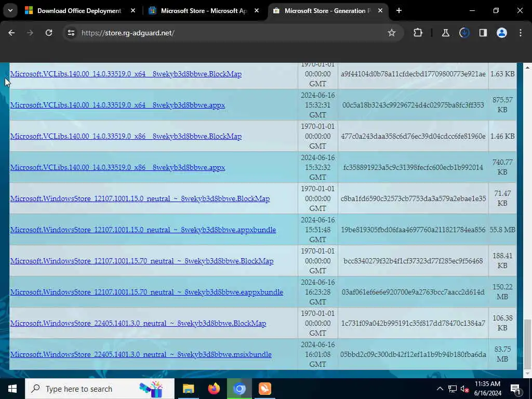
Task: Close the Microsoft Store - Generation tab
Action: click(380, 11)
